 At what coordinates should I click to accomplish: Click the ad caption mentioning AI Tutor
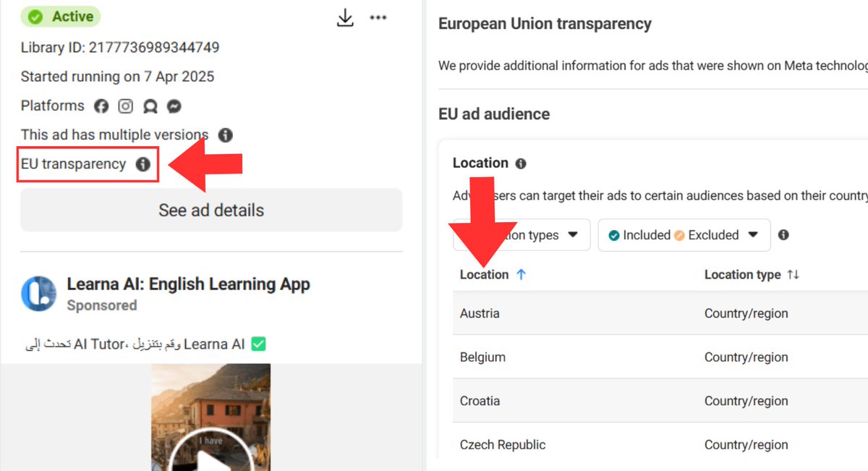click(x=145, y=344)
